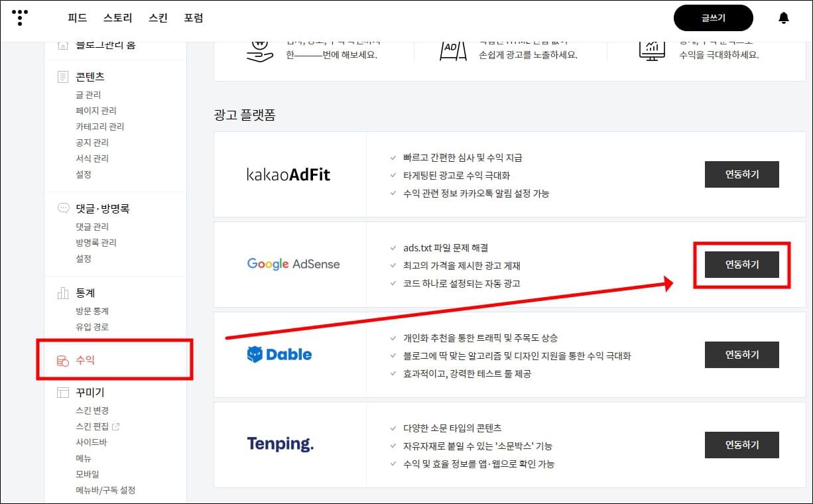Viewport: 813px width, 504px height.
Task: Click the 수익 coins icon
Action: point(62,361)
